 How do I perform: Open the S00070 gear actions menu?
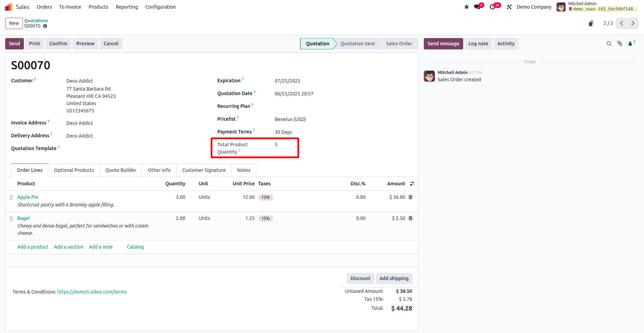45,26
